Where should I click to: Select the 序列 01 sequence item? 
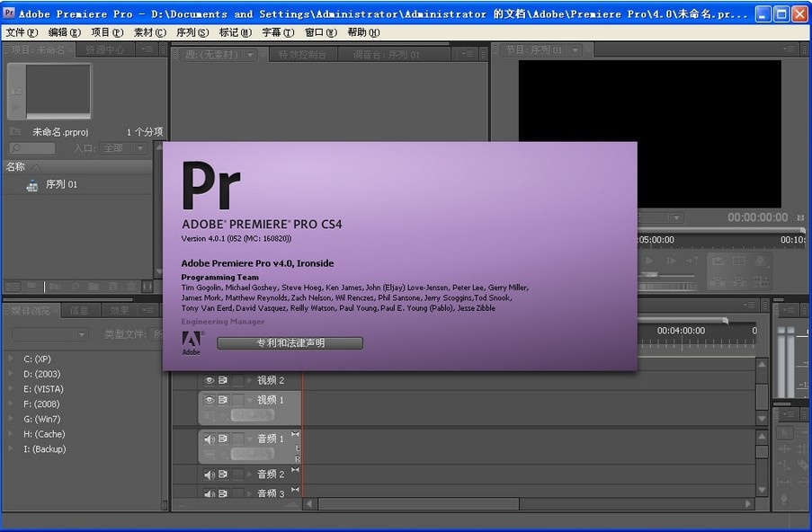[61, 185]
